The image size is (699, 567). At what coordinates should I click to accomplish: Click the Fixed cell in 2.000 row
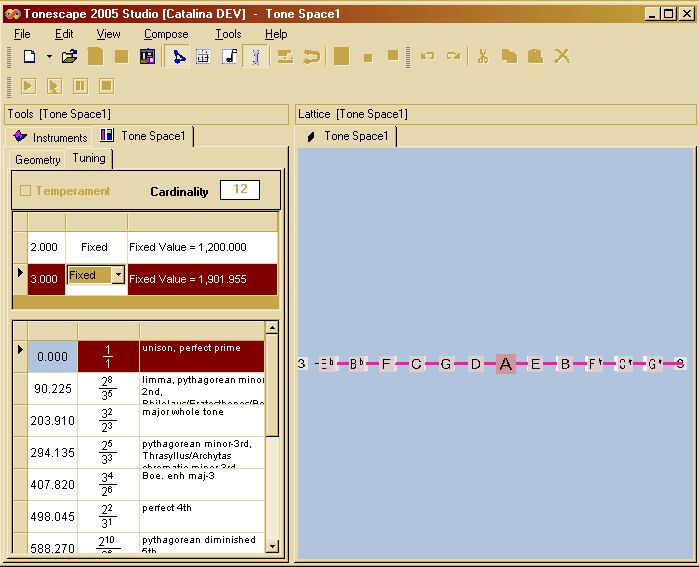(96, 247)
